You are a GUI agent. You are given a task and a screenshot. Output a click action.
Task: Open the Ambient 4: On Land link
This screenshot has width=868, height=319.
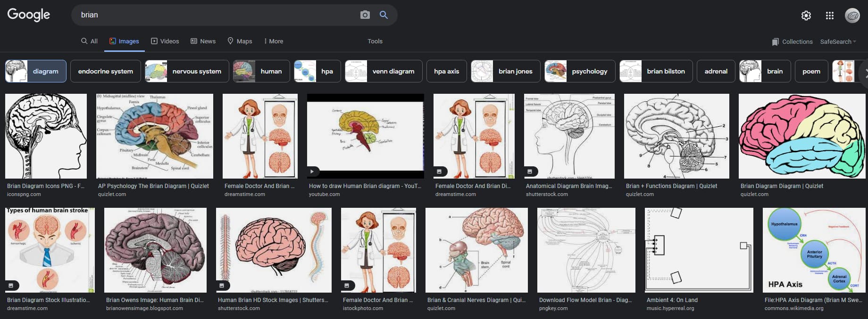[672, 300]
